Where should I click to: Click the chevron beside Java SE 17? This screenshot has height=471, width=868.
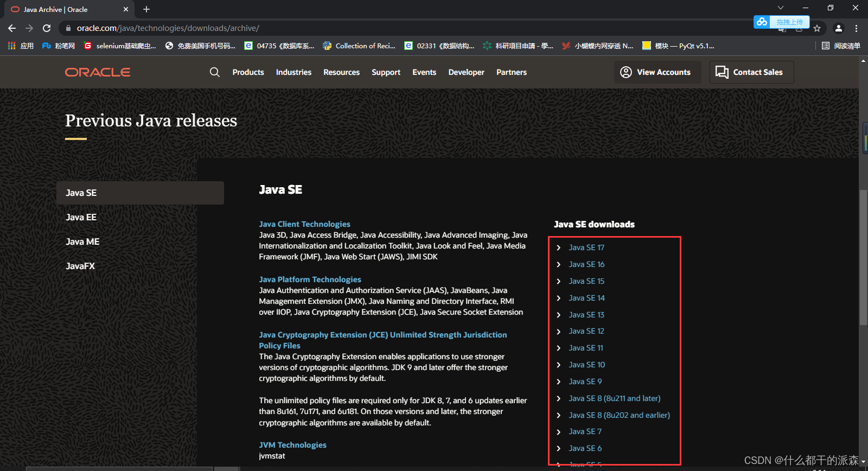click(559, 247)
